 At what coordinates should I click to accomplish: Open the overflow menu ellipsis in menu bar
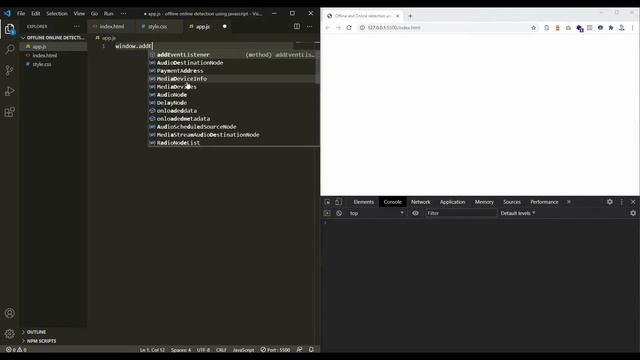[124, 13]
